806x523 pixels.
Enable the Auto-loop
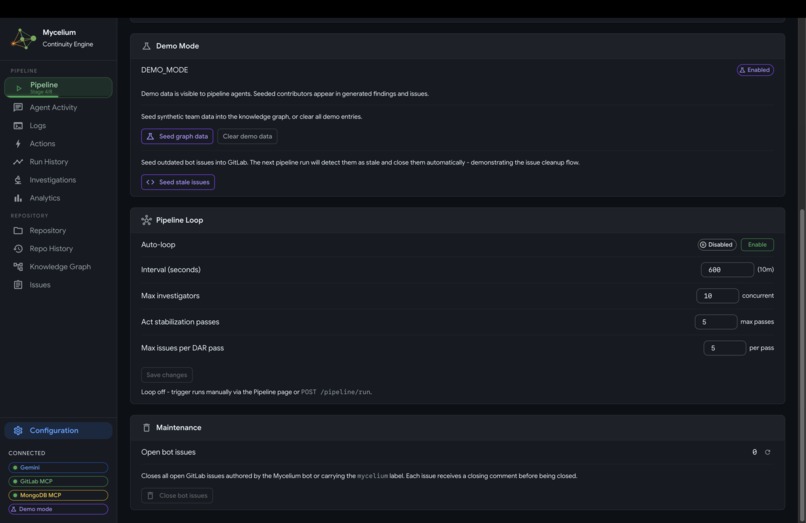[x=757, y=245]
